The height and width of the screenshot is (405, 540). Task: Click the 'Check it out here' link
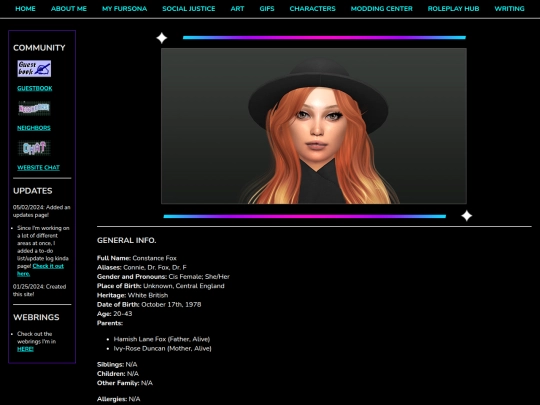40,270
